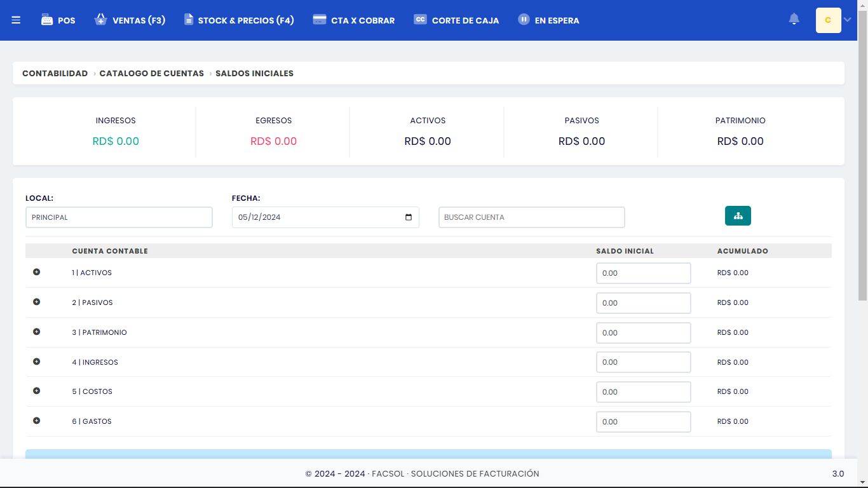Focus the Buscar Cuenta search field

(531, 217)
